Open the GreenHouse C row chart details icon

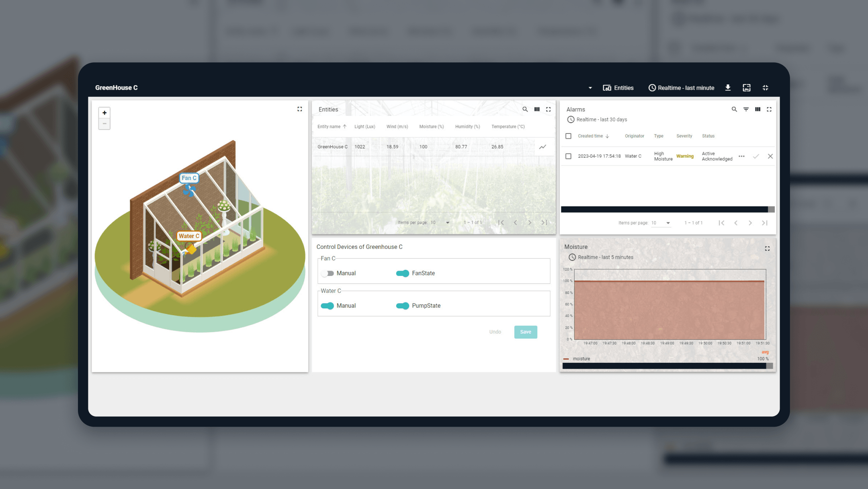point(542,147)
